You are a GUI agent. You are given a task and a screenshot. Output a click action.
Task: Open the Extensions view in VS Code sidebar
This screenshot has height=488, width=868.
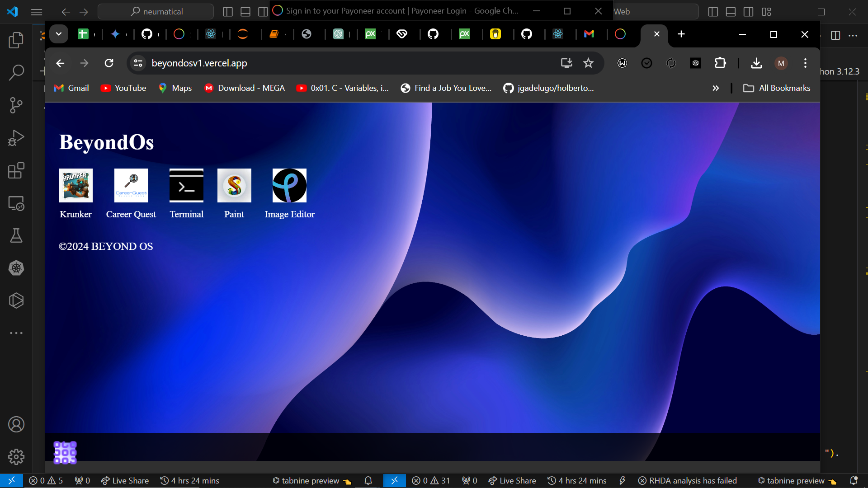(16, 171)
